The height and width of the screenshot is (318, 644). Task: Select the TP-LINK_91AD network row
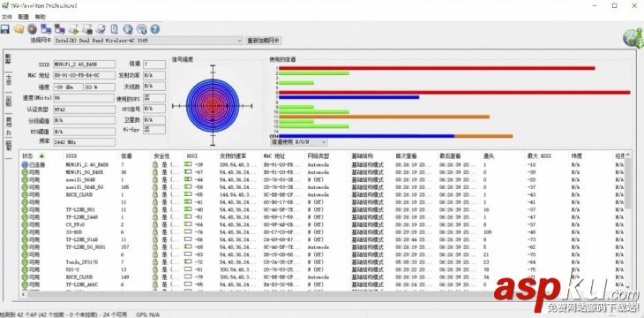pos(323,239)
